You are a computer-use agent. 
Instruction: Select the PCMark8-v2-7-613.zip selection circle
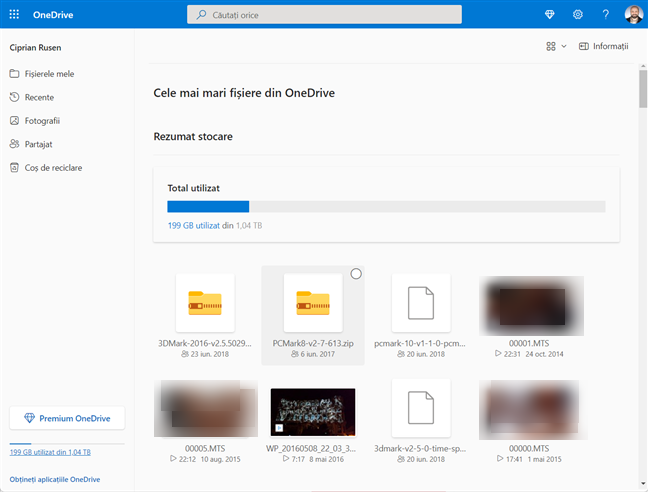[356, 274]
